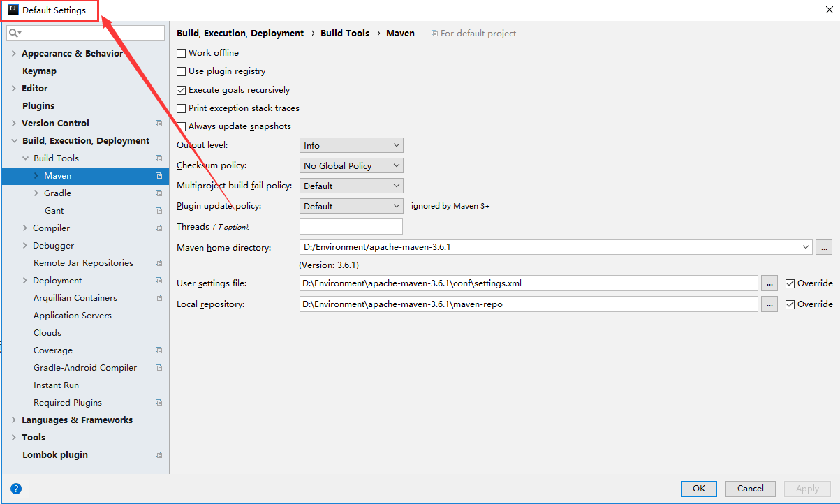Open the Output level dropdown
The image size is (840, 504).
point(351,145)
